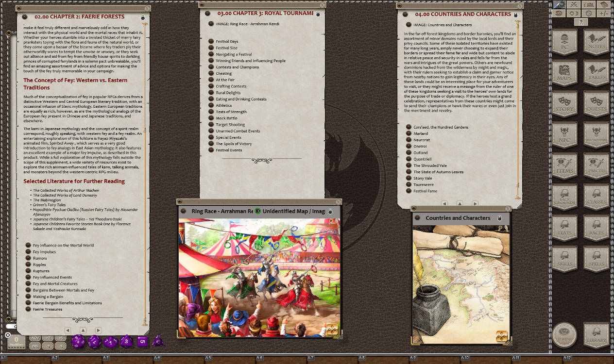This screenshot has height=364, width=614.
Task: Click the next-page arrow in Countries and Characters
Action: [x=476, y=204]
